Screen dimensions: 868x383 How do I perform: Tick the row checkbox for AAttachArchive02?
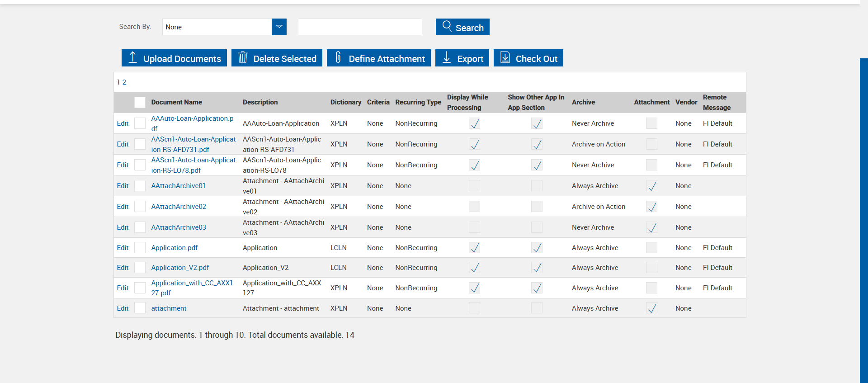tap(140, 207)
